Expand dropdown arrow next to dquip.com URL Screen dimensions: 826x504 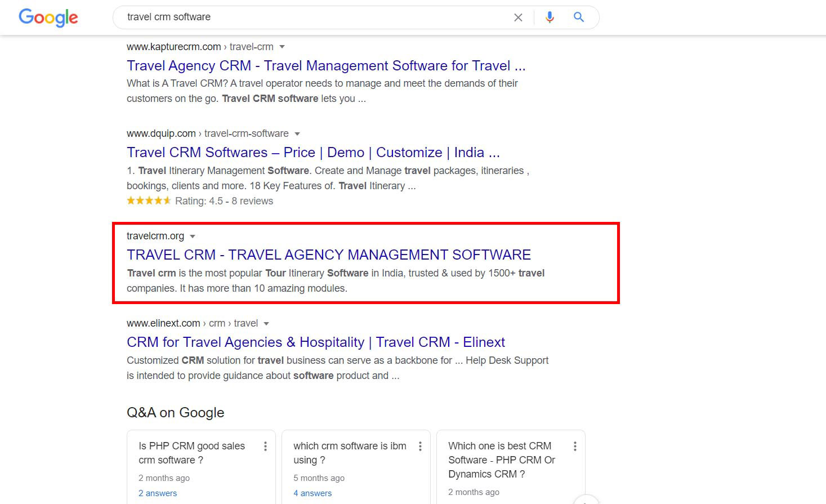(297, 134)
